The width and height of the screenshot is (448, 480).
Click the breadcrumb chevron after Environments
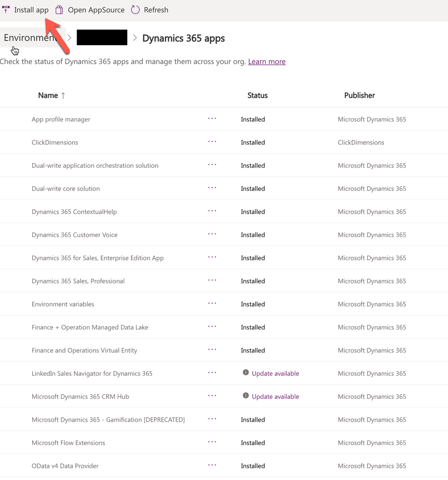click(x=69, y=38)
